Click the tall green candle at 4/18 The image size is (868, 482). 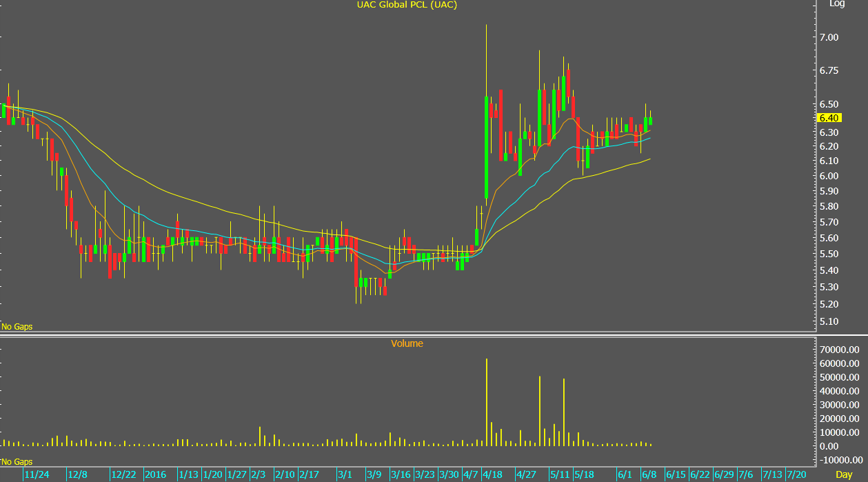(487, 147)
